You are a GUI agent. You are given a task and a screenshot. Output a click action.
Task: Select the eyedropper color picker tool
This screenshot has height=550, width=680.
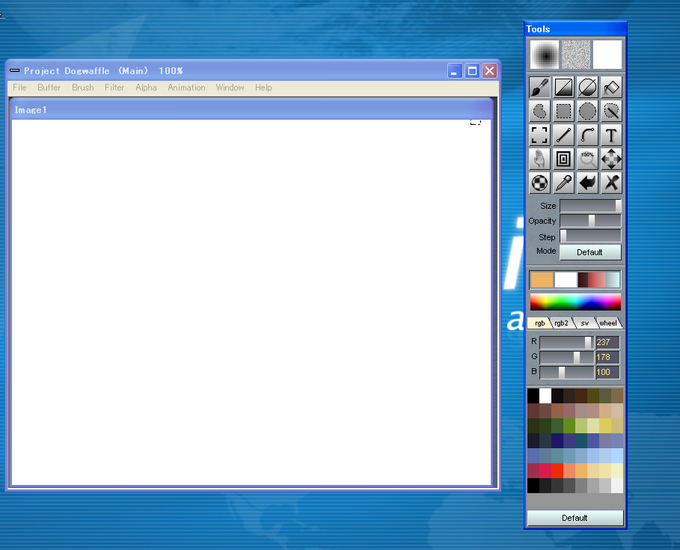click(563, 183)
